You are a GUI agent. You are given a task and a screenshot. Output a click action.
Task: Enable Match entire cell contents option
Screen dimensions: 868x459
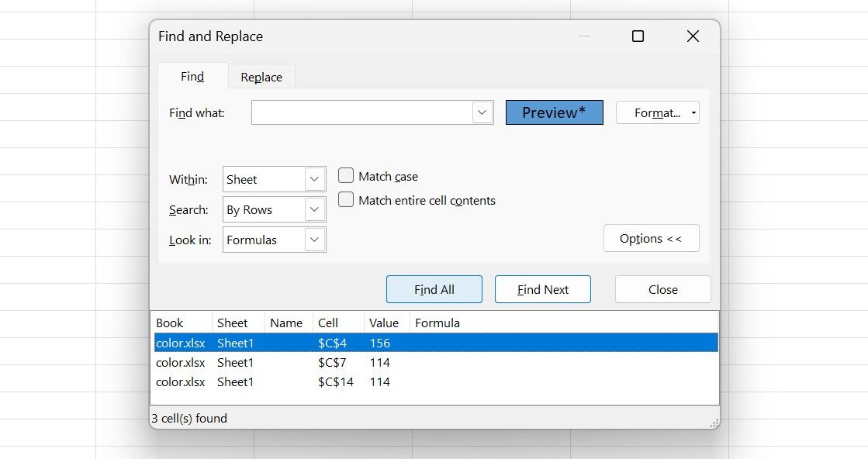pos(346,199)
